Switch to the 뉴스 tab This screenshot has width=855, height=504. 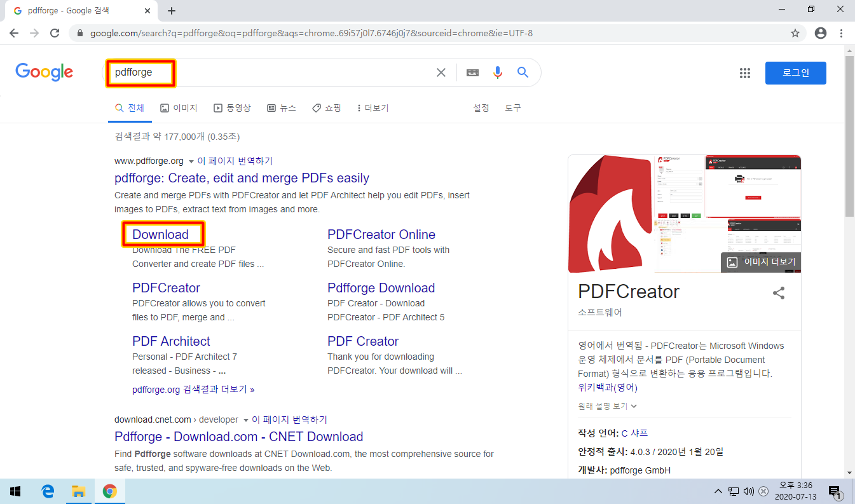282,108
